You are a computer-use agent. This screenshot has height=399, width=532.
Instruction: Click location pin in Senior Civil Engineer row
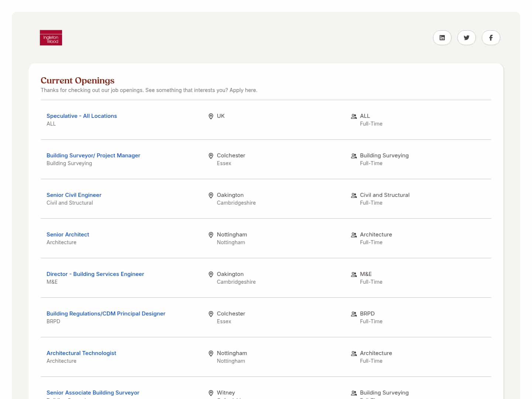click(211, 195)
